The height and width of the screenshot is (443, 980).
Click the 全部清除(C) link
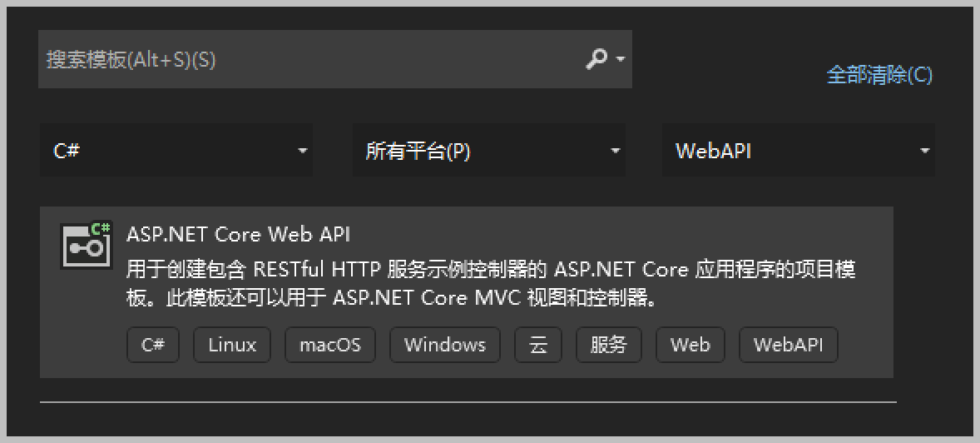[x=879, y=75]
